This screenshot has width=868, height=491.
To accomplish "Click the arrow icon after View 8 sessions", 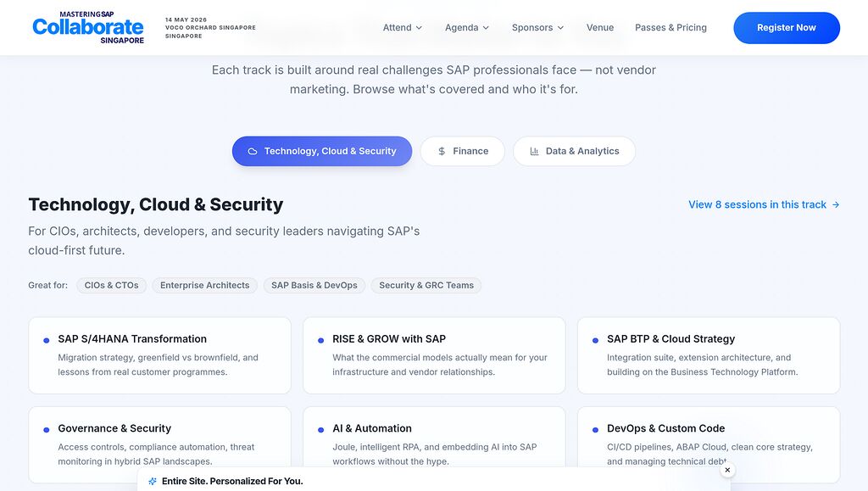I will [836, 205].
